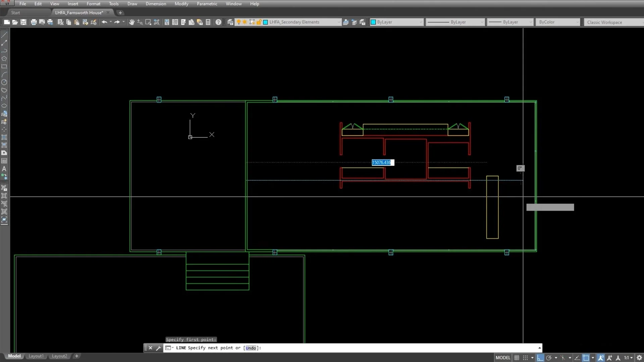
Task: Switch to the Layout1 tab
Action: [x=36, y=356]
